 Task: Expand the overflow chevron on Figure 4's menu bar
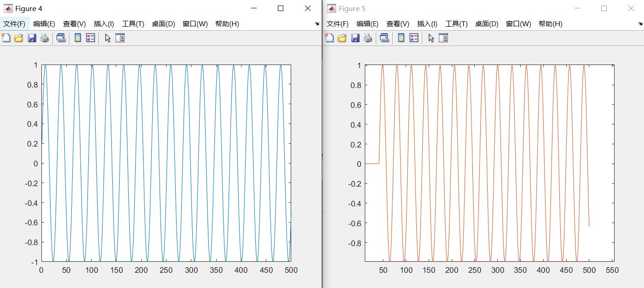click(x=317, y=24)
